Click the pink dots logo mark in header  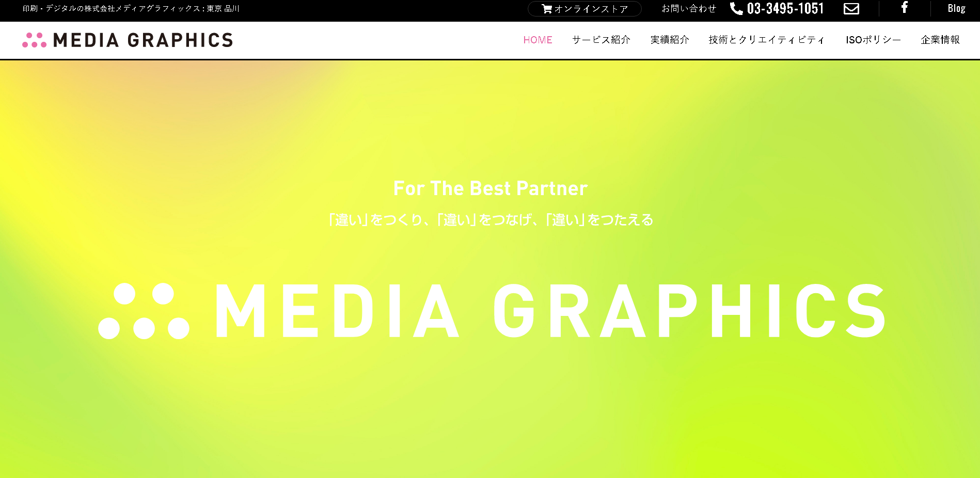(x=35, y=40)
